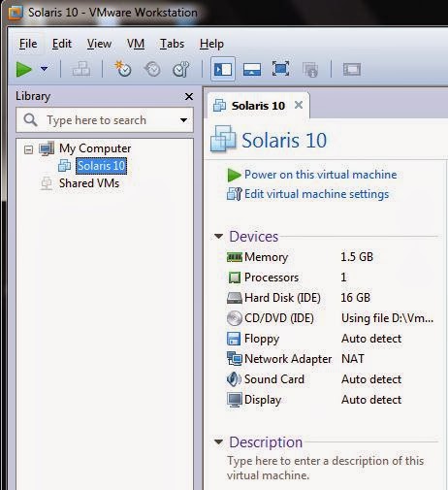The image size is (448, 490).
Task: Click Edit virtual machine settings
Action: [x=316, y=194]
